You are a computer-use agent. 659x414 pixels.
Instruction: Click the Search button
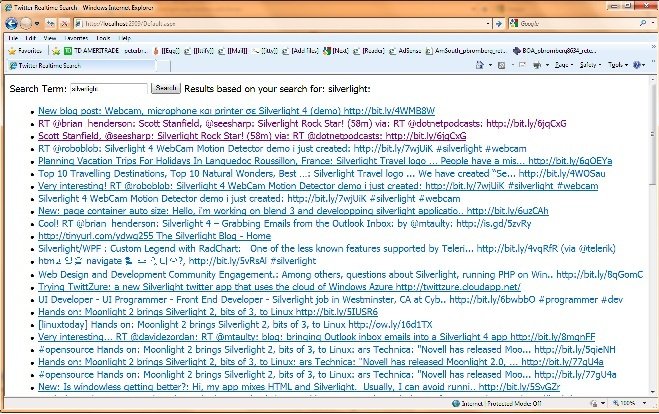tap(166, 88)
